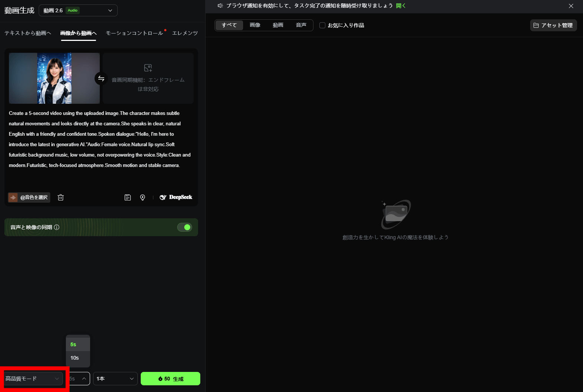
Task: Click the uploaded woman image thumbnail
Action: [x=54, y=78]
